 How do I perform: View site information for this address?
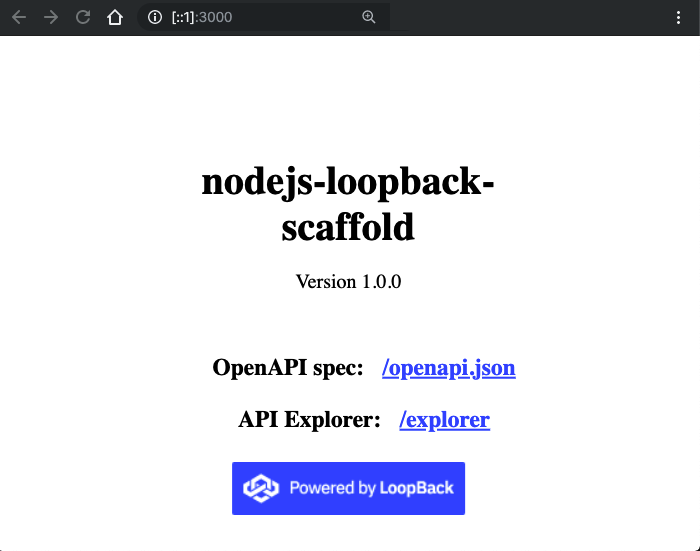click(154, 17)
